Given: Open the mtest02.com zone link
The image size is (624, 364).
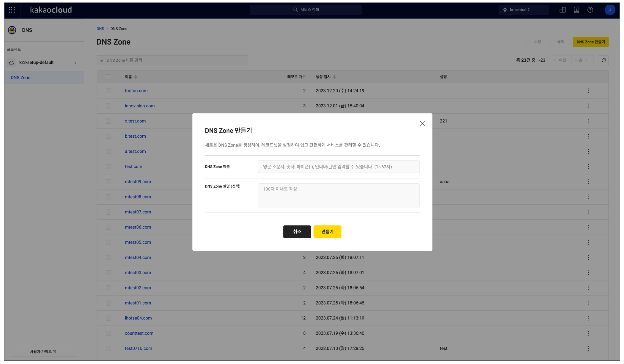Looking at the screenshot, I should (138, 288).
